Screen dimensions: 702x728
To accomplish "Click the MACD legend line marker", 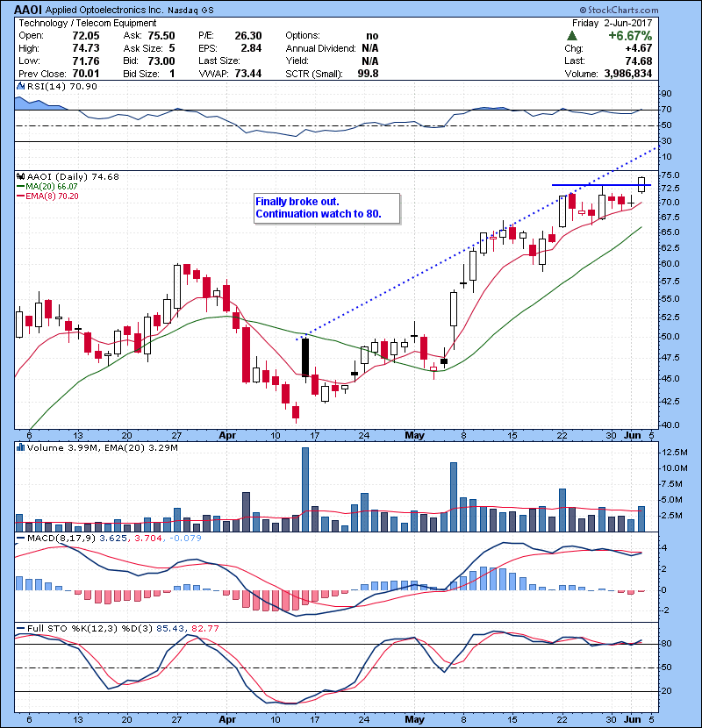I will [20, 539].
